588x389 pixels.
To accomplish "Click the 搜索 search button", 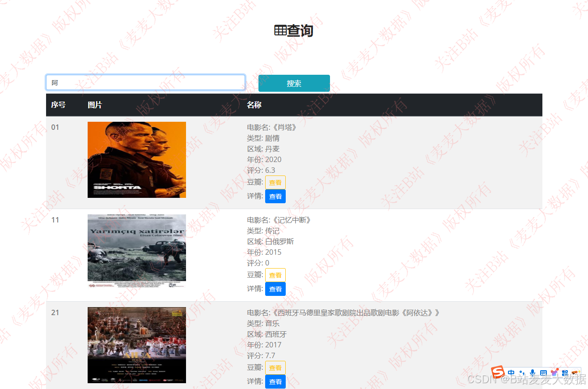I will click(x=294, y=83).
